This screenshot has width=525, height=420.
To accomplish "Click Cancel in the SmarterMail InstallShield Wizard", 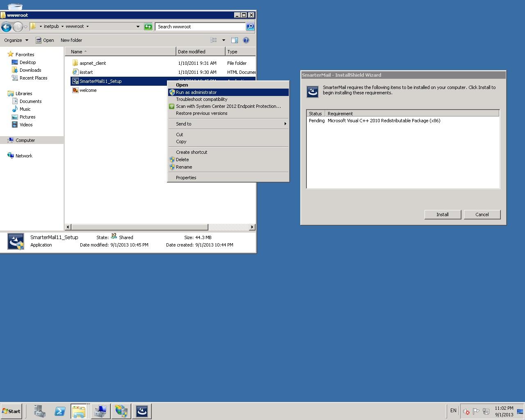I will click(482, 215).
